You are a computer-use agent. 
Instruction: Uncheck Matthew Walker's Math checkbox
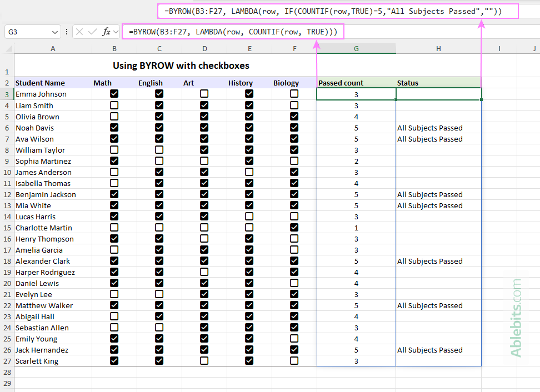[114, 305]
